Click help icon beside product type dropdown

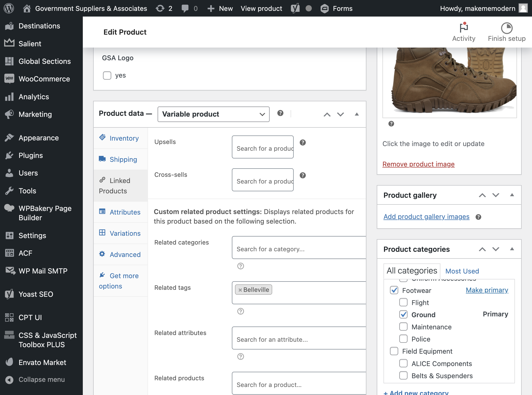(280, 113)
